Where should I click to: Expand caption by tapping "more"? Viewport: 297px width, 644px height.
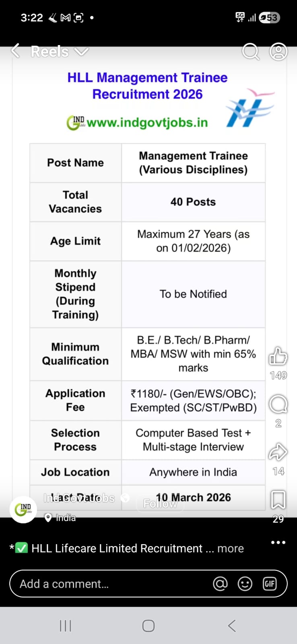[x=231, y=549]
